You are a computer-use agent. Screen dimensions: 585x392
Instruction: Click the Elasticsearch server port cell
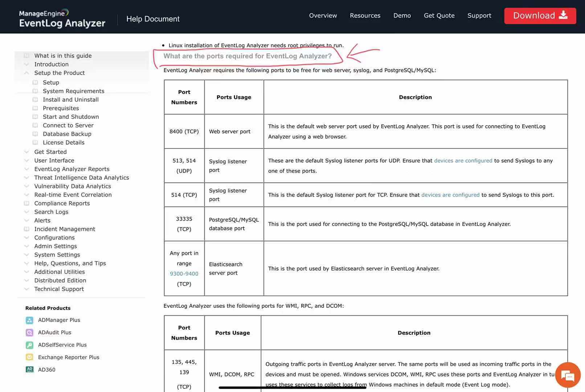(234, 269)
